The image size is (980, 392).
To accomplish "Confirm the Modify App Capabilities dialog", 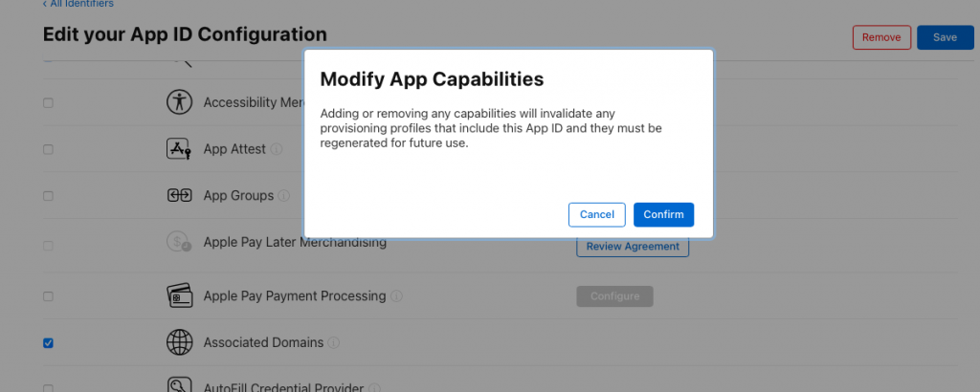I will coord(663,214).
